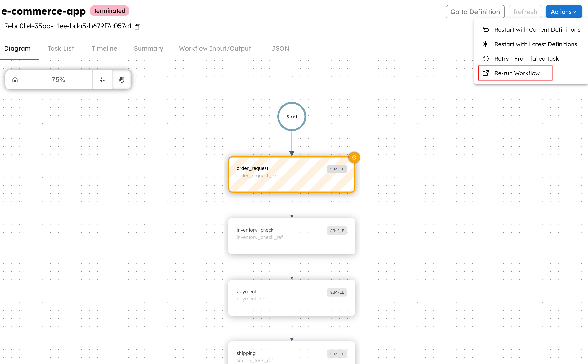Select the inventory_check task node
588x364 pixels.
tap(292, 236)
